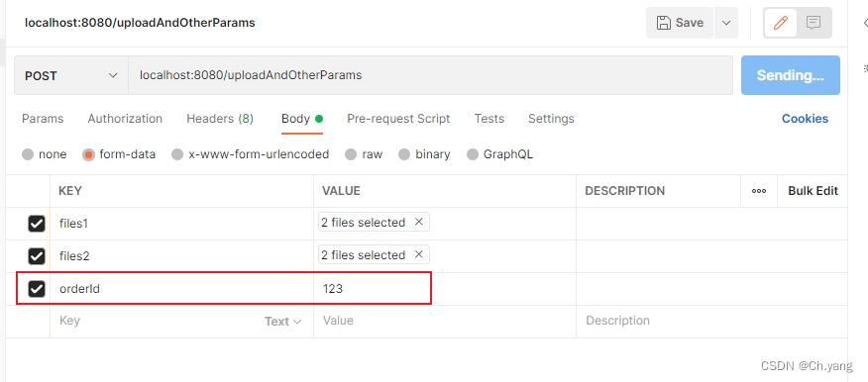Viewport: 868px width, 382px height.
Task: Click the request URL input field
Action: (x=431, y=75)
